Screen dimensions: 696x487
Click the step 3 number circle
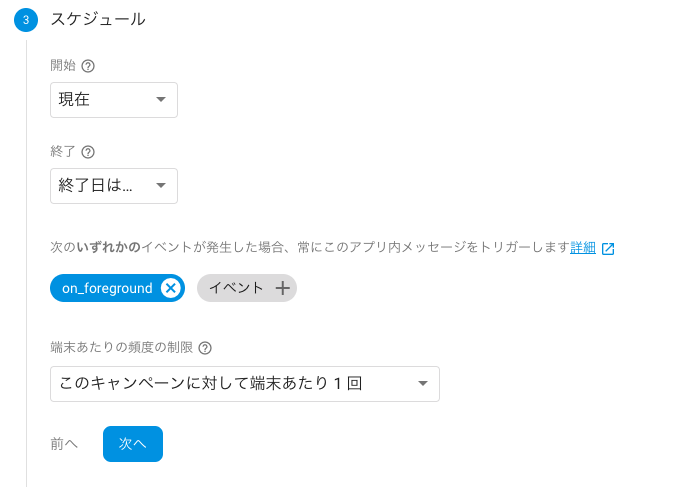click(26, 19)
